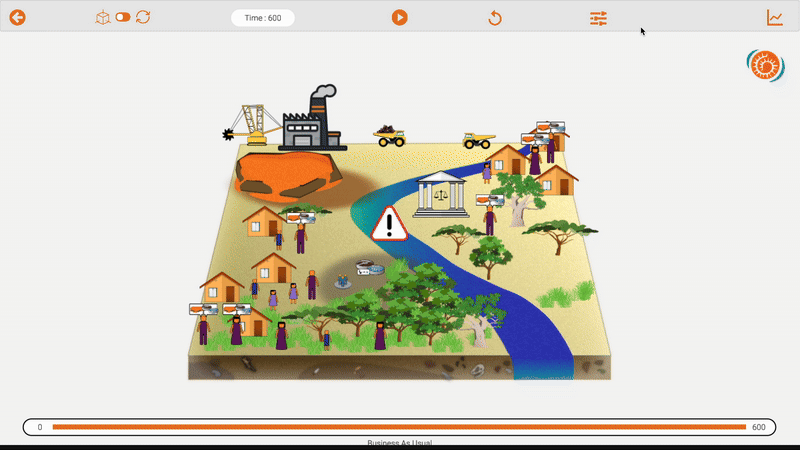800x450 pixels.
Task: Select the gray factory with smokestack
Action: (312, 122)
